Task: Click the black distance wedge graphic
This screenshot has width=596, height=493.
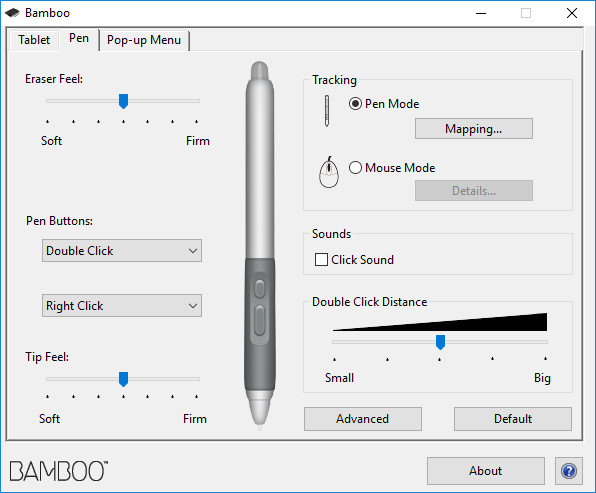Action: pyautogui.click(x=440, y=322)
